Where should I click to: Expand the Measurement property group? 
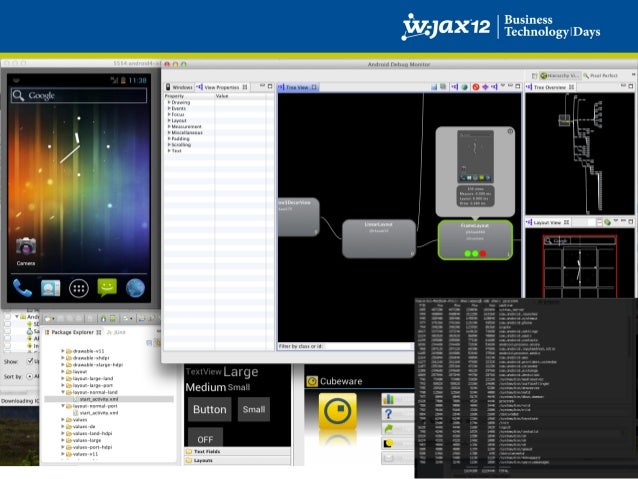click(x=169, y=127)
